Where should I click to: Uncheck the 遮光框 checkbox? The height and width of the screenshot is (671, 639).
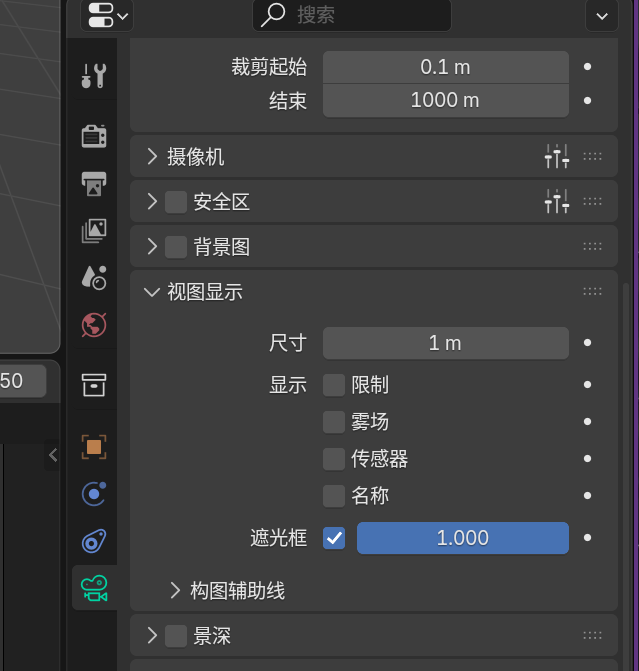(x=334, y=538)
